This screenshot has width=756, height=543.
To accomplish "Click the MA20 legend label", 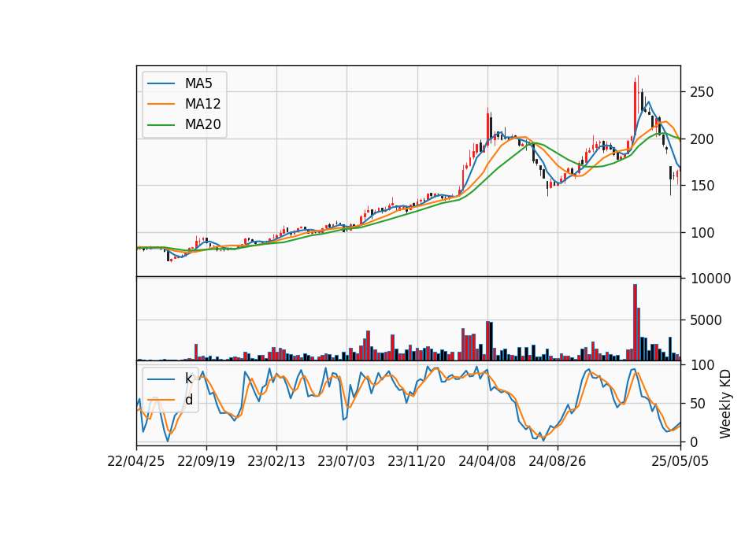I will pyautogui.click(x=202, y=125).
